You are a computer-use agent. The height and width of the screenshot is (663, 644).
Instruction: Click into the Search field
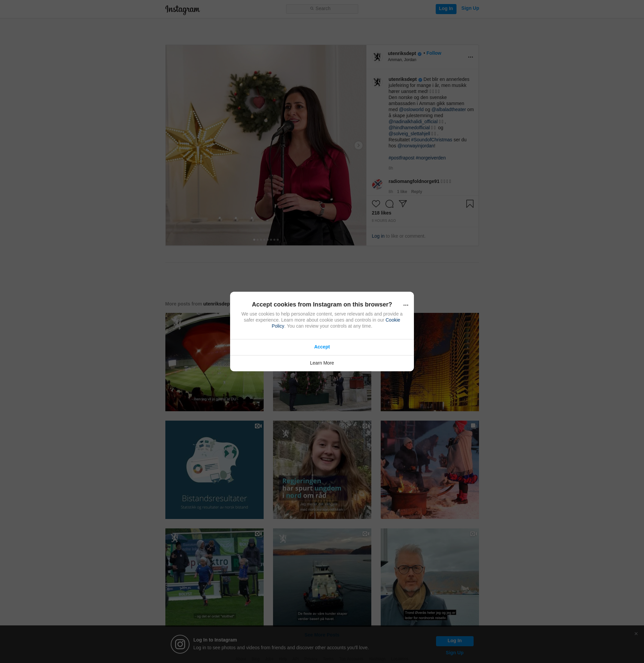pos(322,9)
